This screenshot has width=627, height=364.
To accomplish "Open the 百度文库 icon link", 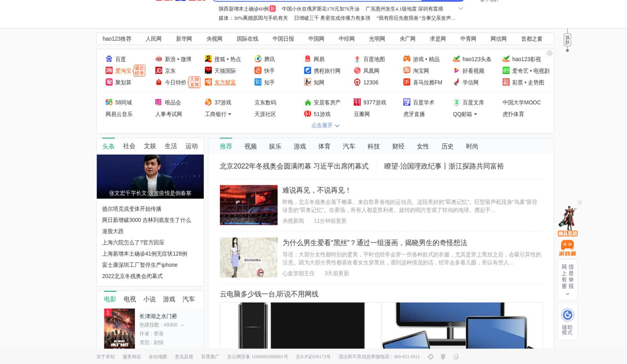I will point(456,102).
